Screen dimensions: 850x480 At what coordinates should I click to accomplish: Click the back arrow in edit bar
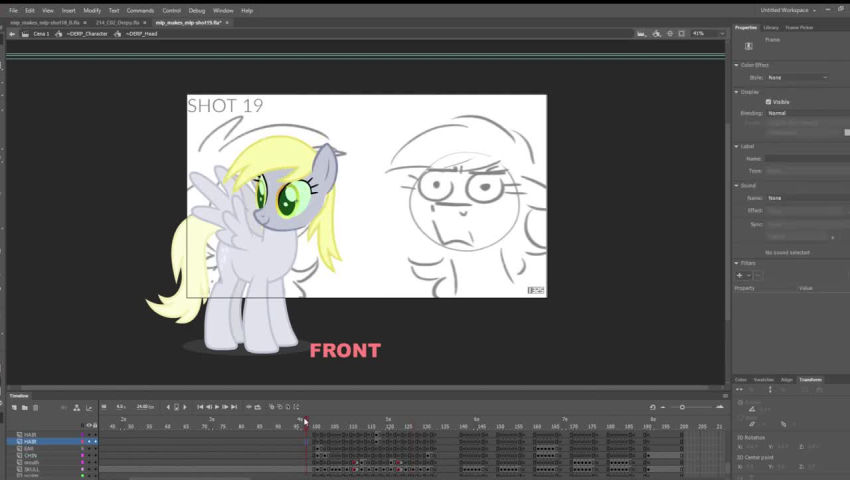click(x=12, y=33)
